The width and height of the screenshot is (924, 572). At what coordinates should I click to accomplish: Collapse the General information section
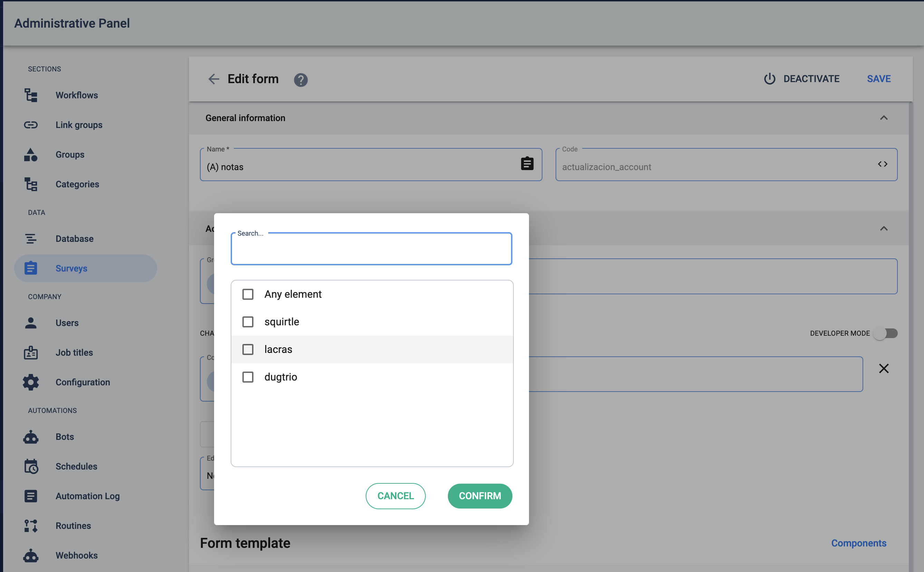pyautogui.click(x=884, y=118)
